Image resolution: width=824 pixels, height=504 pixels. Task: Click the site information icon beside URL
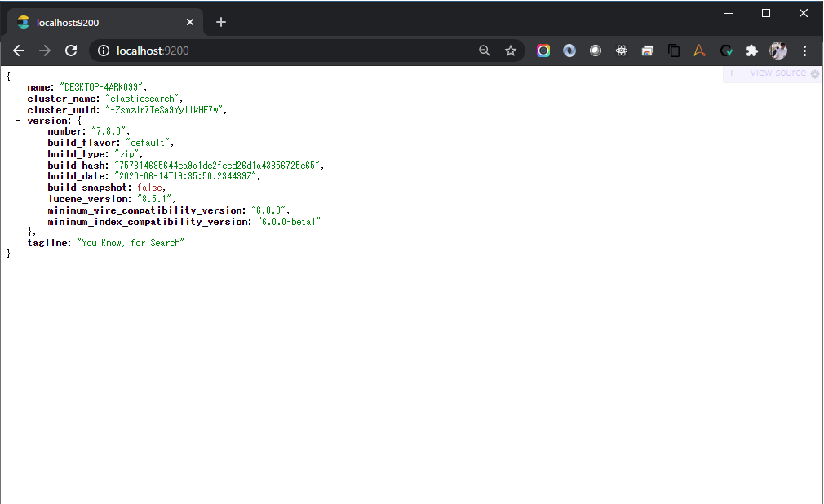coord(104,51)
